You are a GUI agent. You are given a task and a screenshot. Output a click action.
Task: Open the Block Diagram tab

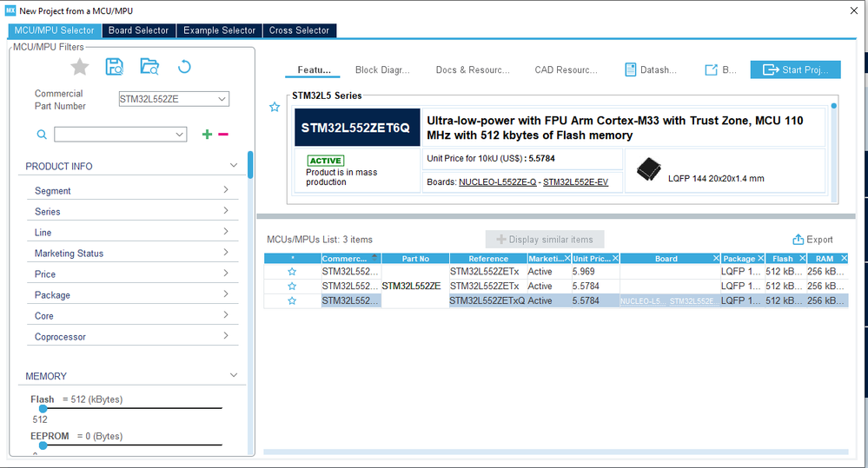tap(382, 69)
